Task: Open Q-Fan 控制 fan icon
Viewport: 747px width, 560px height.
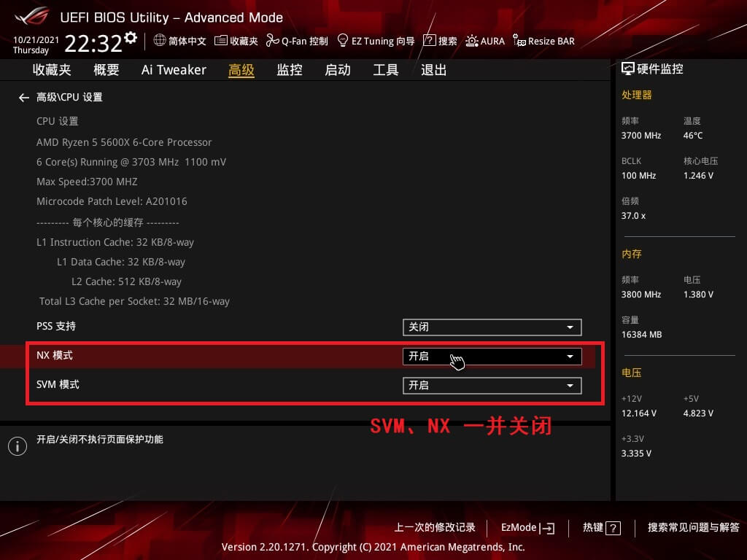Action: [x=273, y=41]
